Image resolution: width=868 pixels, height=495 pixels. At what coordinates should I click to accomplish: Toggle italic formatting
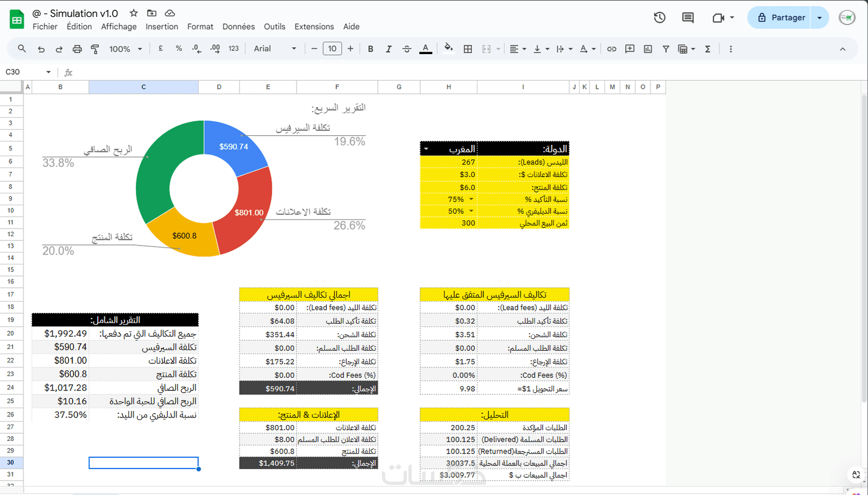389,49
